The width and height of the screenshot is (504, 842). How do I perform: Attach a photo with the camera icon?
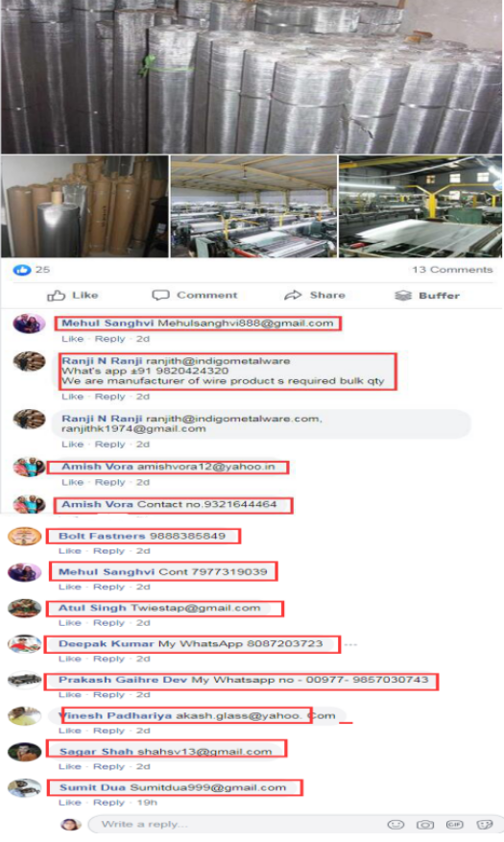(x=425, y=825)
